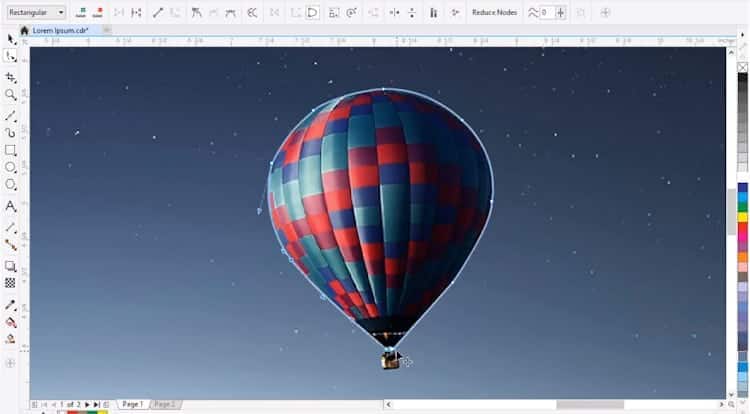Image resolution: width=750 pixels, height=414 pixels.
Task: Select the Eyedropper tool
Action: 11,304
